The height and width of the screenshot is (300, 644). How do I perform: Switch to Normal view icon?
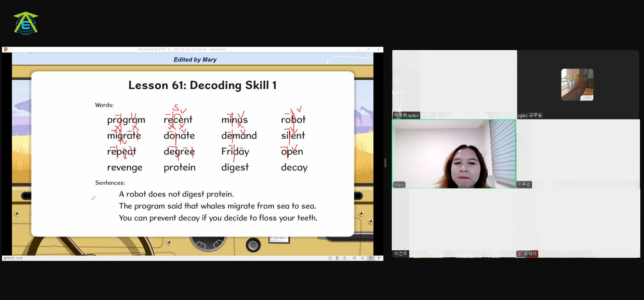[355, 258]
